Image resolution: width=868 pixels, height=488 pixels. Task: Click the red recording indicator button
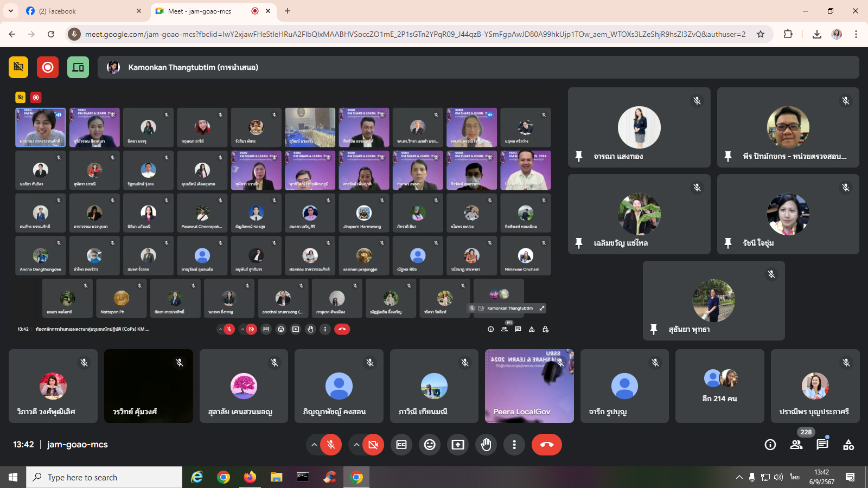pyautogui.click(x=48, y=67)
